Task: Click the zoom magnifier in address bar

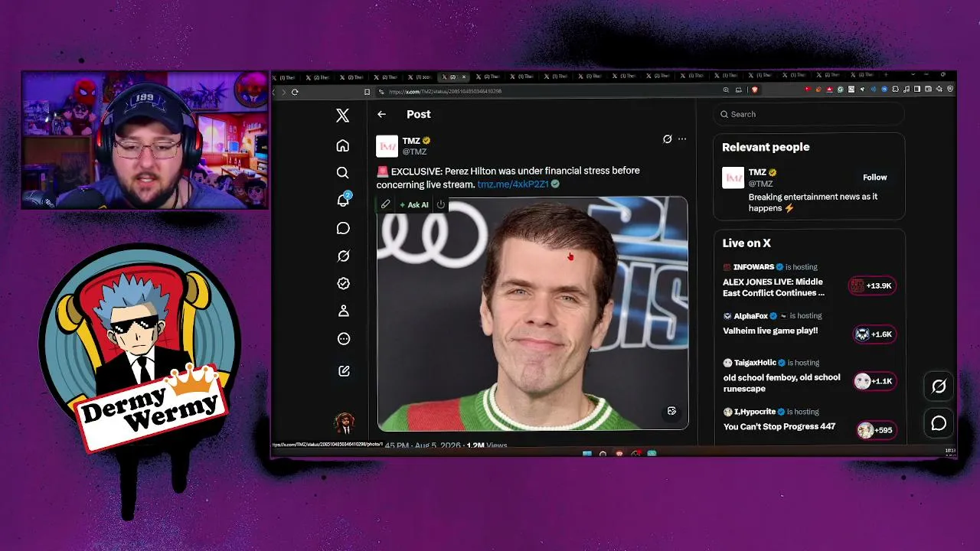Action: pos(726,90)
